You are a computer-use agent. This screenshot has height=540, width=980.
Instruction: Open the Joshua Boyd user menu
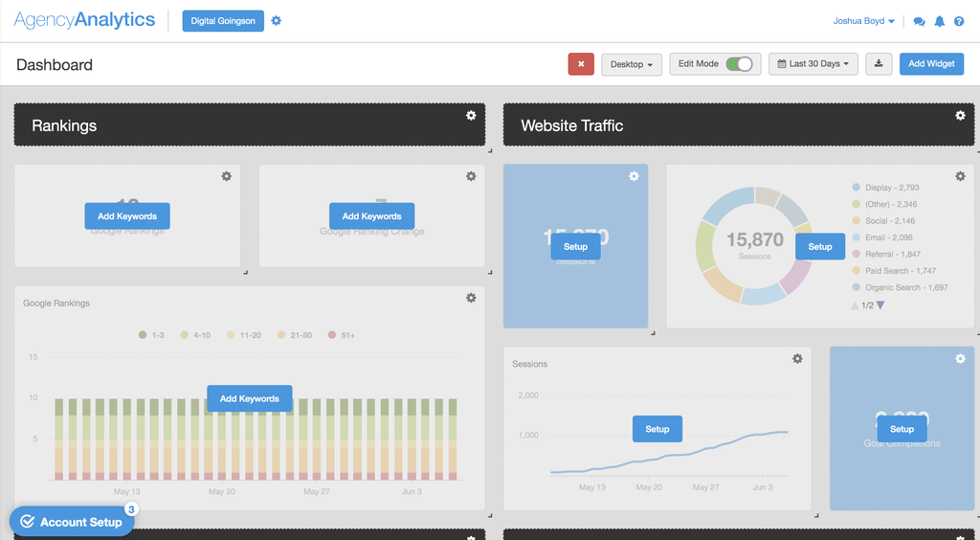(x=864, y=21)
